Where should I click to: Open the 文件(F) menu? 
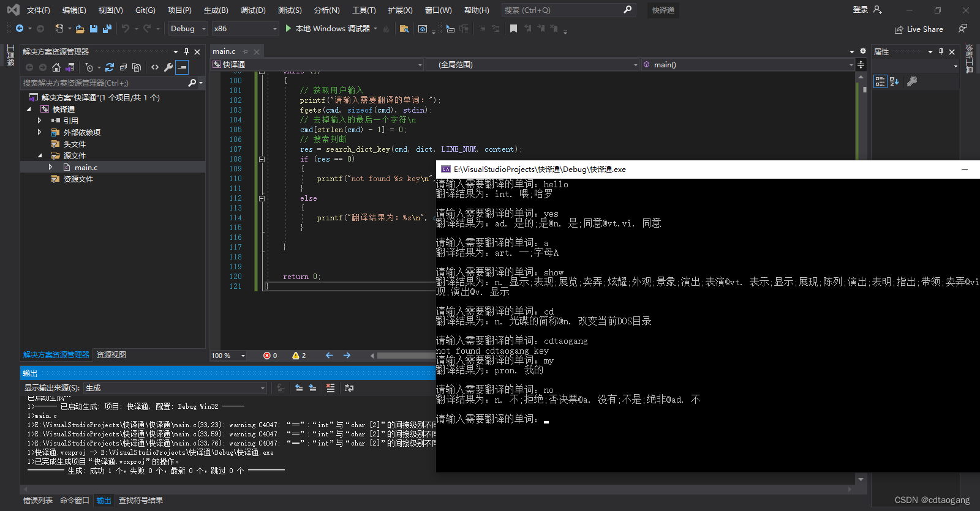pos(38,10)
